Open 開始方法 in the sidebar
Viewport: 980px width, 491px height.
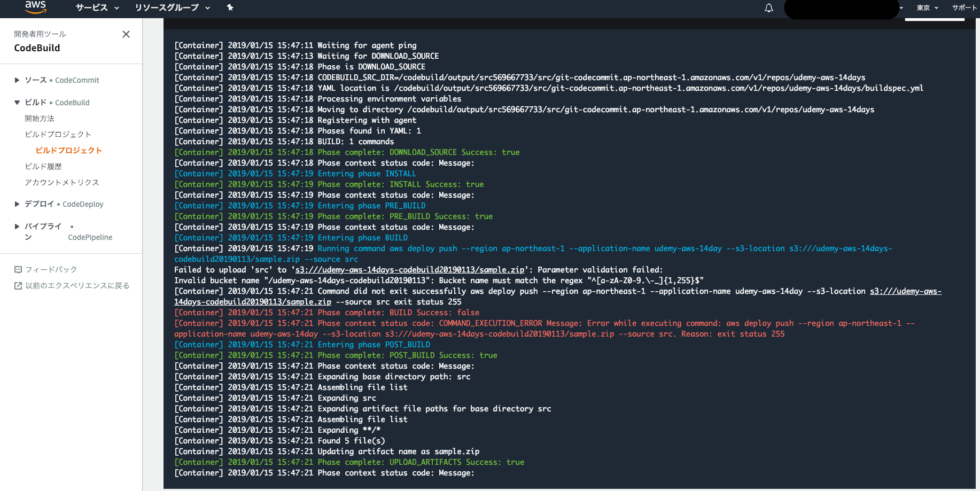(40, 119)
